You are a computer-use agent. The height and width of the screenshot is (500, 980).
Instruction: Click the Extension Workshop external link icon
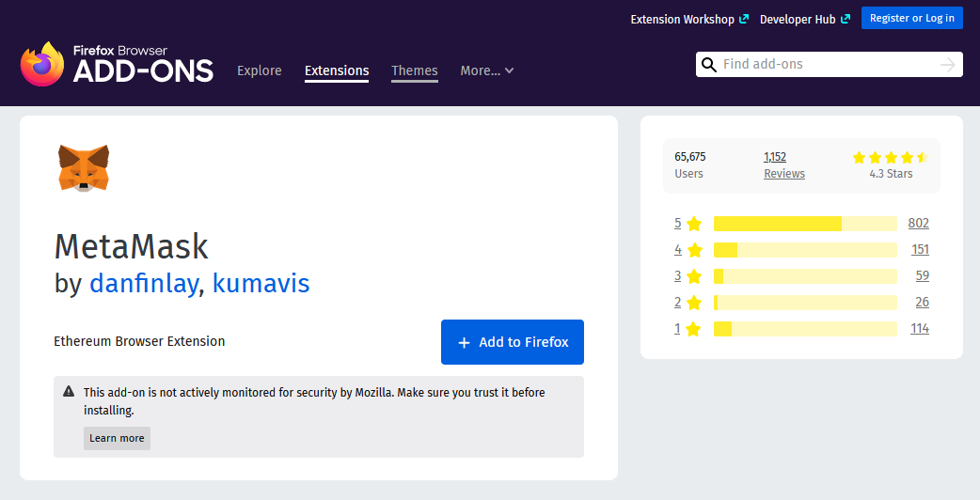pyautogui.click(x=744, y=19)
